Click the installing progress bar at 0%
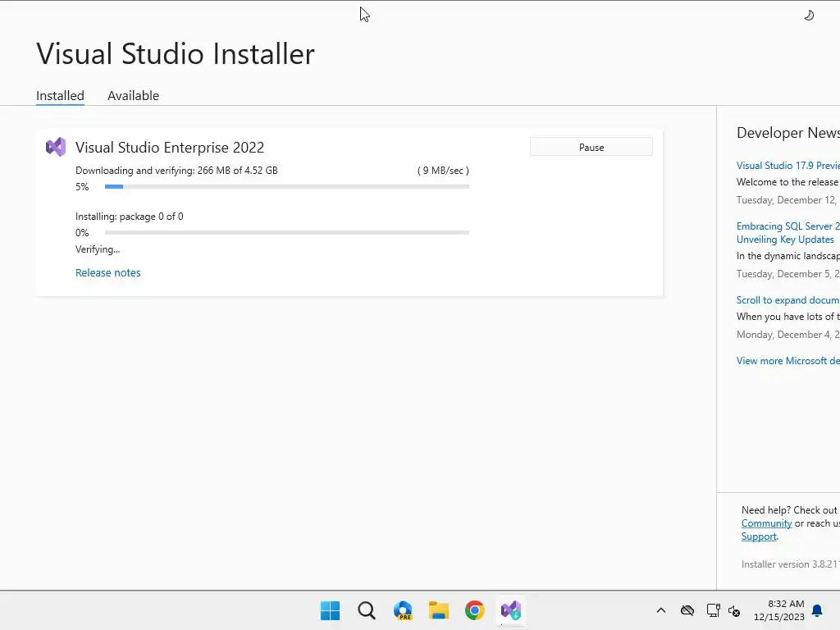 [x=287, y=232]
